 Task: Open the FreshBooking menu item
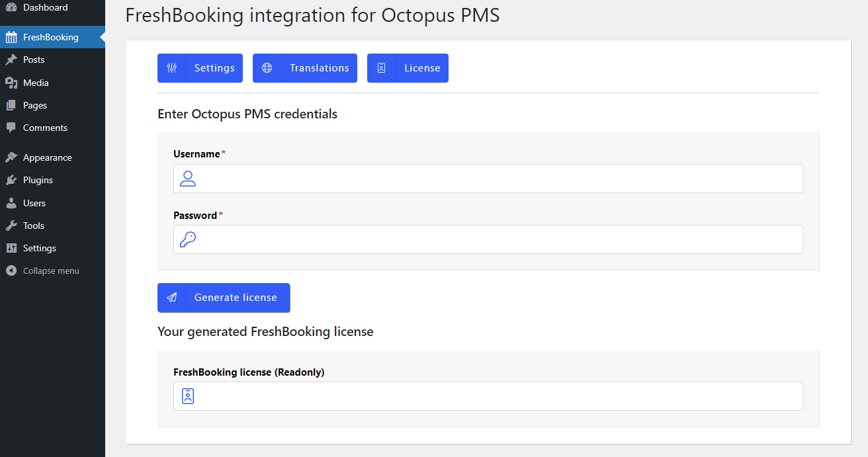[52, 37]
